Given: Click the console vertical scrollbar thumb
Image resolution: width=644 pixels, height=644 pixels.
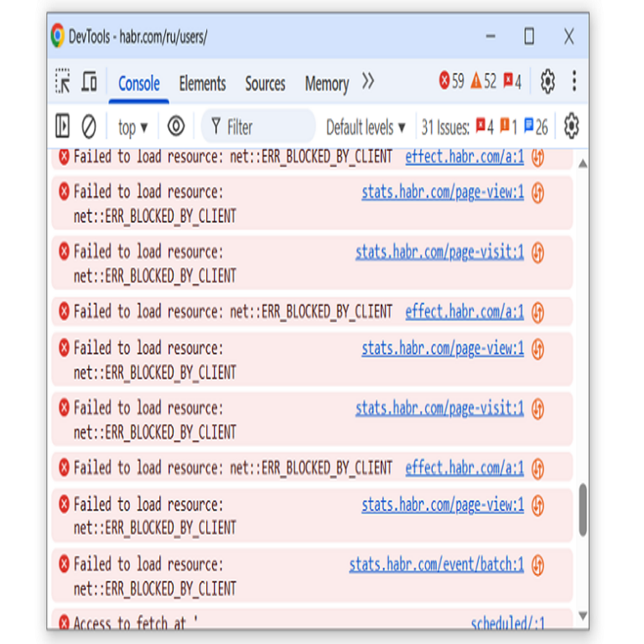Looking at the screenshot, I should (583, 510).
